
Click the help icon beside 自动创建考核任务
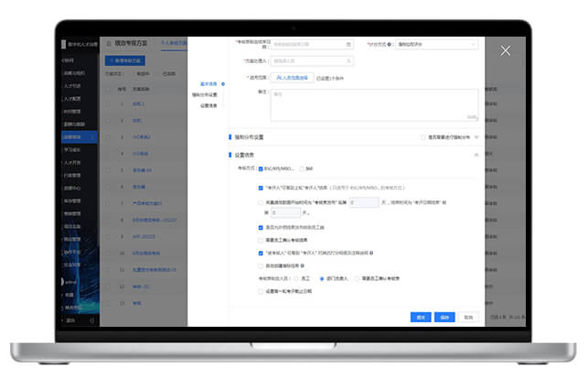coord(304,265)
